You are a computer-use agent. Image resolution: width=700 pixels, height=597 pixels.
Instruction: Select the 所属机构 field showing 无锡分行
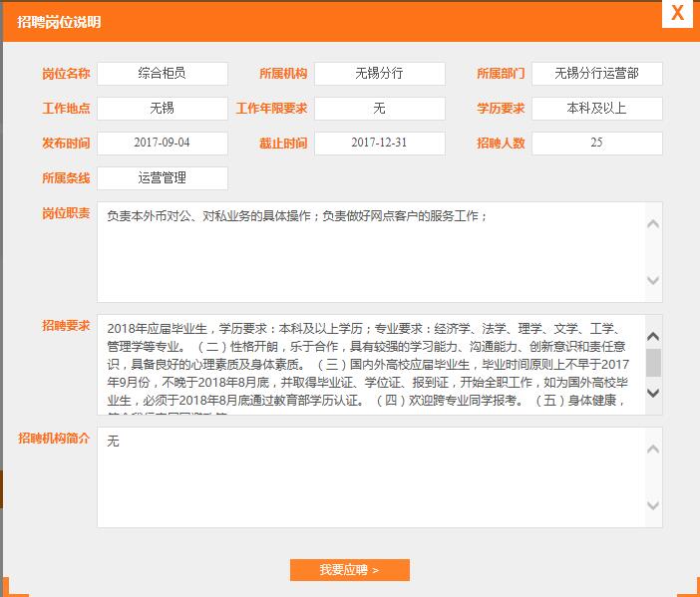[379, 74]
